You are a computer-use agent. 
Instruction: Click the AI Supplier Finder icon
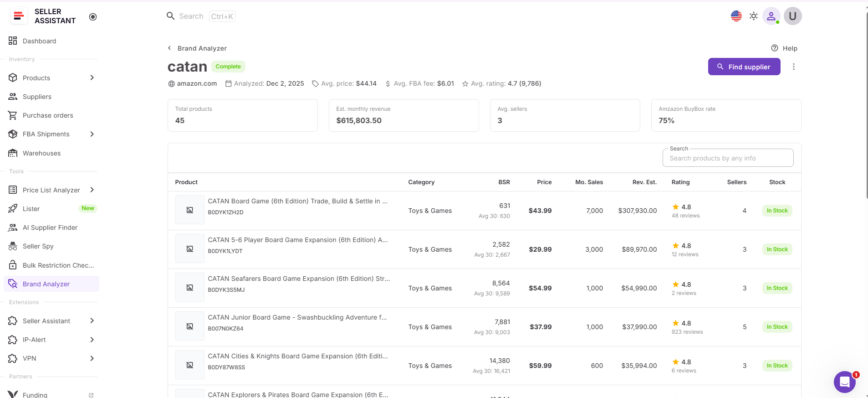[13, 227]
